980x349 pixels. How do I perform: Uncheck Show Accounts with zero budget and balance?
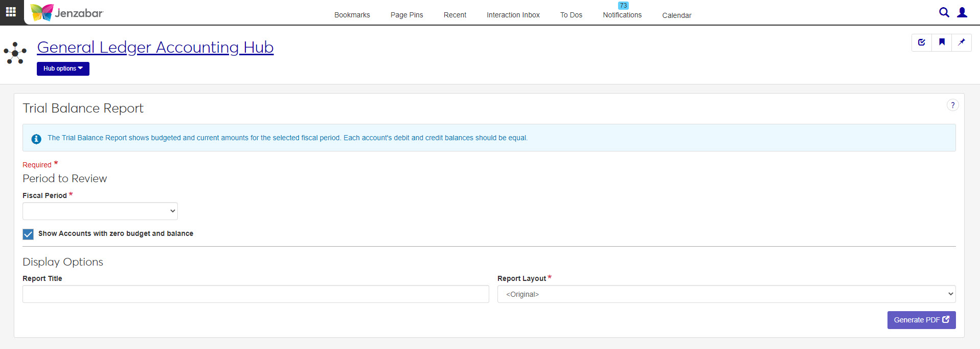[x=28, y=234]
